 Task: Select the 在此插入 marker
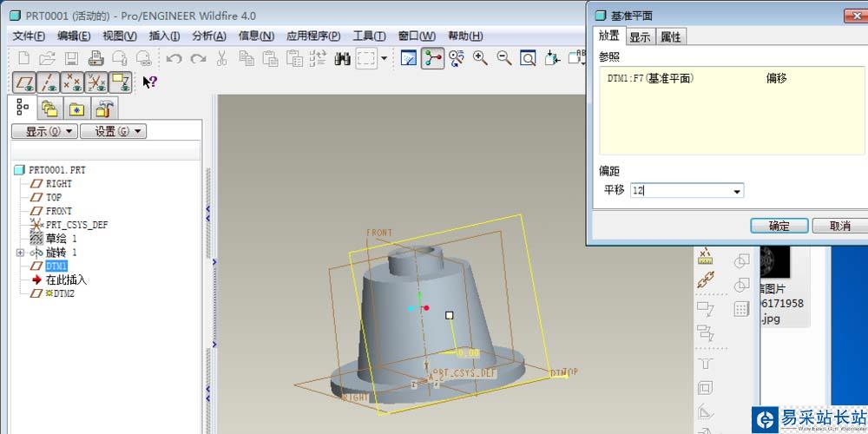(x=66, y=279)
